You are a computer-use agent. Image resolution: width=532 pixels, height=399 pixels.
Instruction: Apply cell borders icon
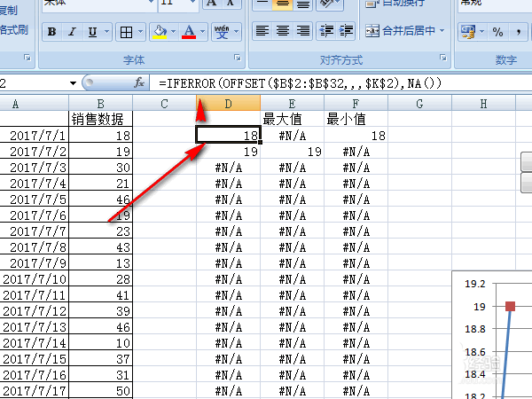coord(126,32)
